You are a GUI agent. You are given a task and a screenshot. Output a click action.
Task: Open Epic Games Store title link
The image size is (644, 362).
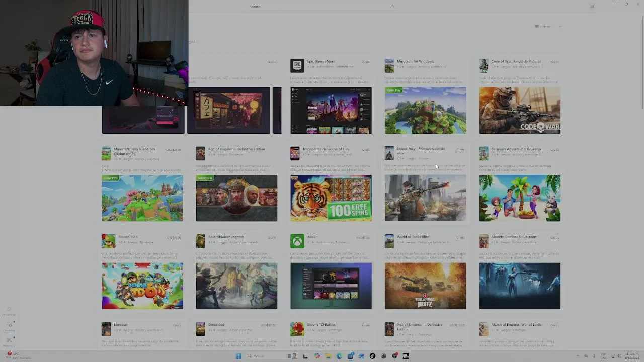(321, 61)
